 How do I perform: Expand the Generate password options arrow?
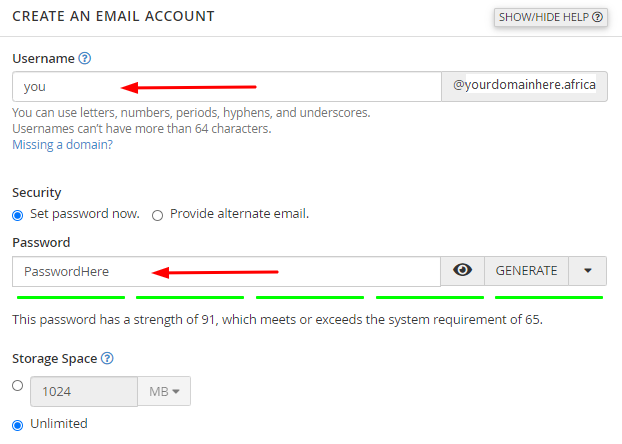tap(588, 271)
